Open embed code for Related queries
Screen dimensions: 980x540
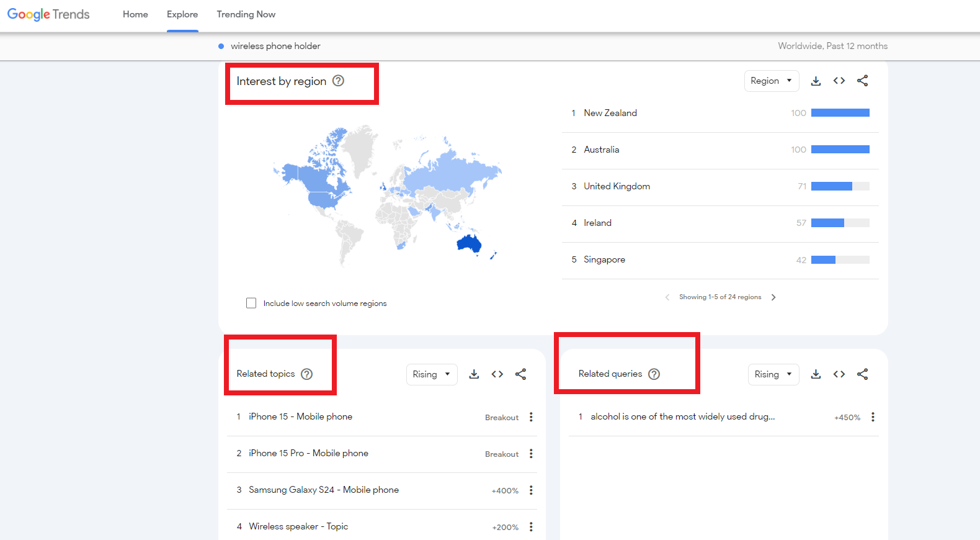coord(839,374)
